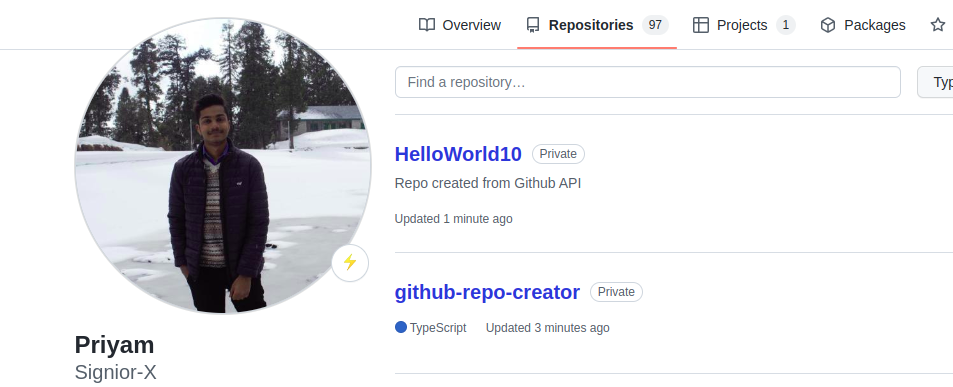Click 'Updated 1 minute ago' timestamp
The image size is (953, 387).
pyautogui.click(x=453, y=219)
